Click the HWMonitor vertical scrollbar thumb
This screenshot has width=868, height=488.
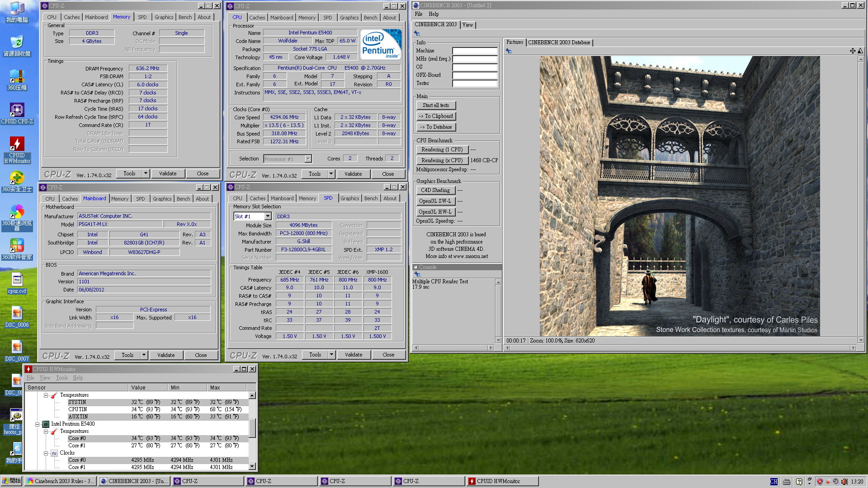pos(252,428)
